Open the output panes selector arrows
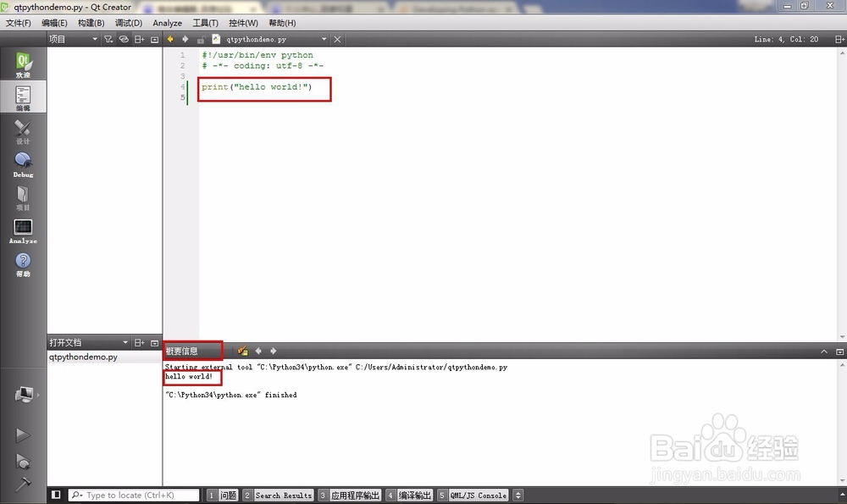Image resolution: width=847 pixels, height=504 pixels. point(518,495)
